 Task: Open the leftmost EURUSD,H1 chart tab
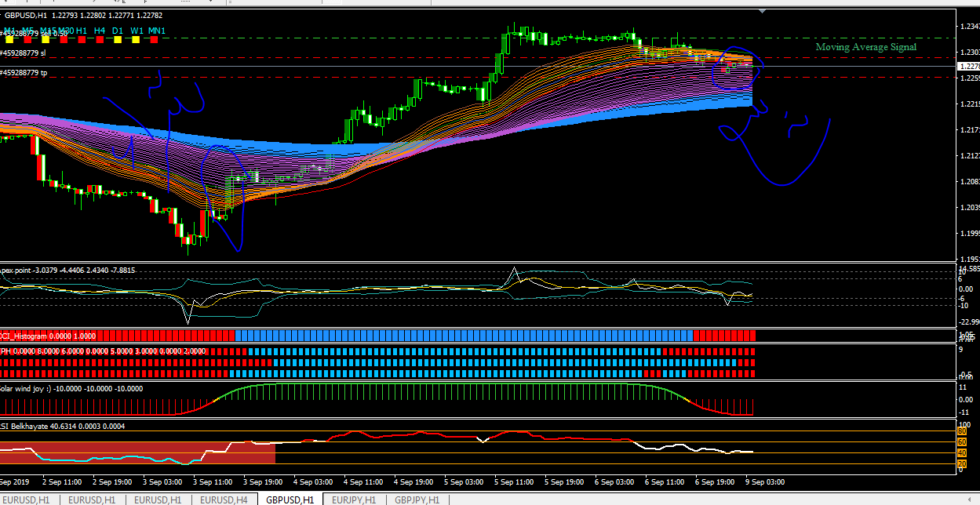pyautogui.click(x=27, y=500)
